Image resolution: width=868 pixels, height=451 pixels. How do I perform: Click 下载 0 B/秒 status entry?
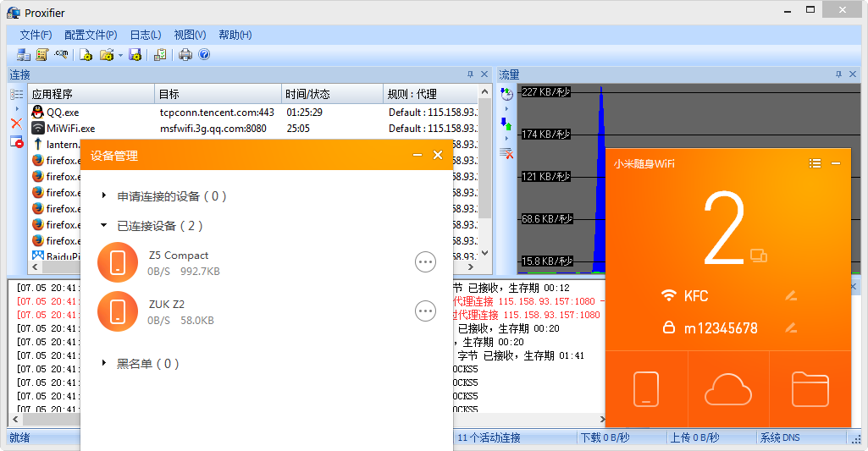pyautogui.click(x=605, y=437)
